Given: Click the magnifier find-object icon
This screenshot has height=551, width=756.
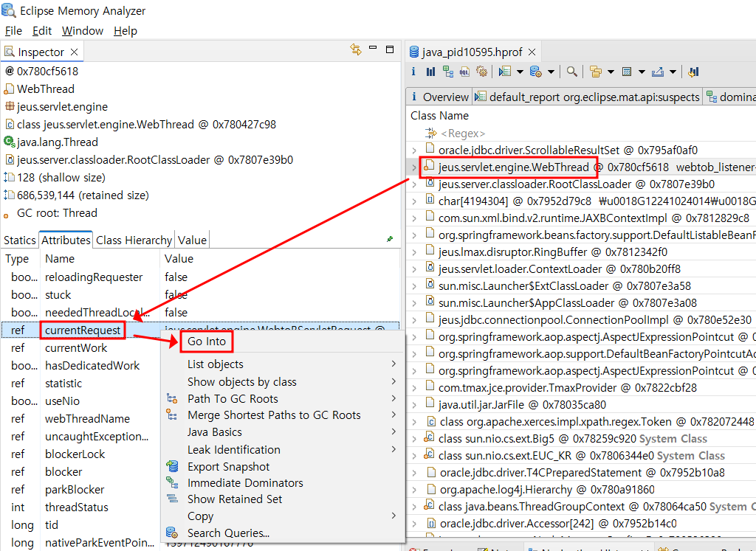Looking at the screenshot, I should (571, 72).
